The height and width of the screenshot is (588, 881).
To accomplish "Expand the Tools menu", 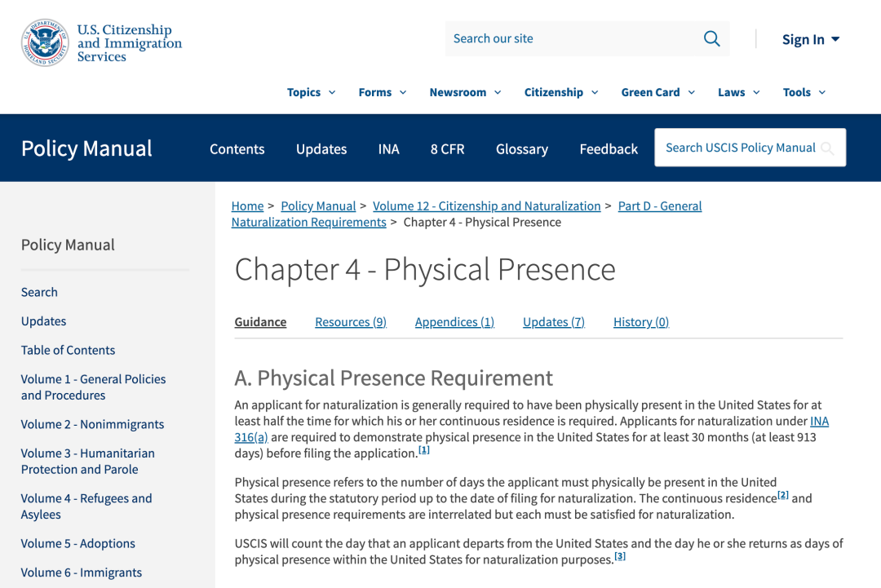I will pyautogui.click(x=804, y=92).
